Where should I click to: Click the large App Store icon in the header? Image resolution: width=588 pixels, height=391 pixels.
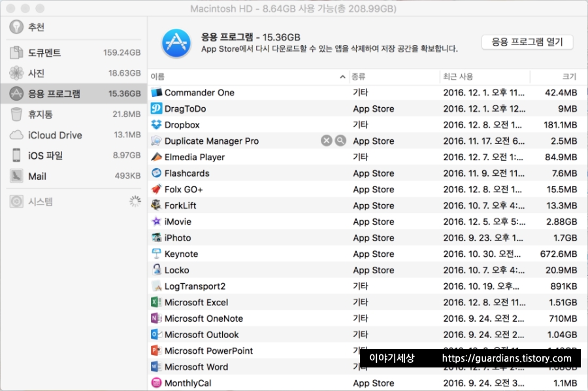(x=176, y=44)
